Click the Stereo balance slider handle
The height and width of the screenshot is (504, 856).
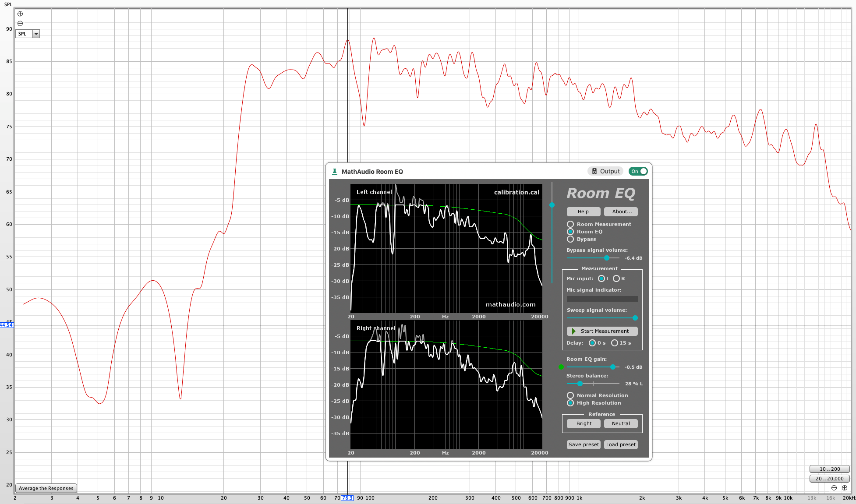point(580,384)
